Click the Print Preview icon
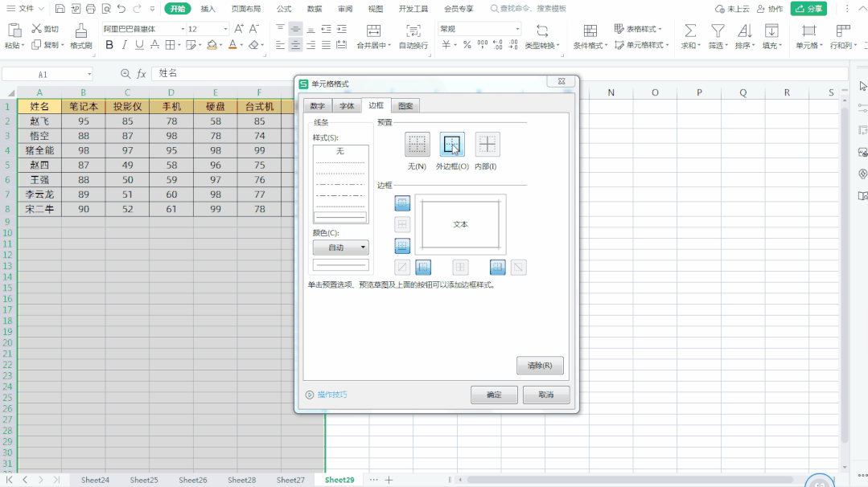Screen dimensions: 868x487 point(106,9)
